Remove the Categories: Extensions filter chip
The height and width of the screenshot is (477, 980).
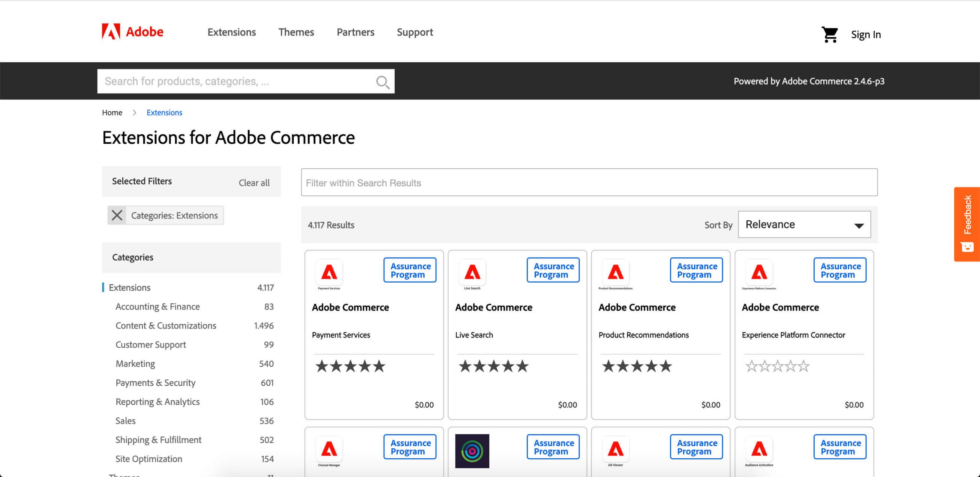[x=117, y=215]
